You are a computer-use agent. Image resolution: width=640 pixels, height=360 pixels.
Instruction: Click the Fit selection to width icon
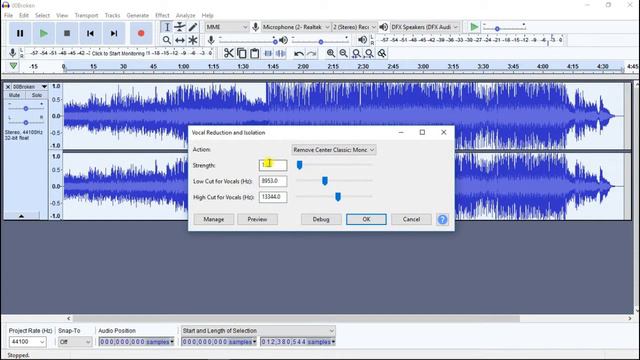coord(356,53)
